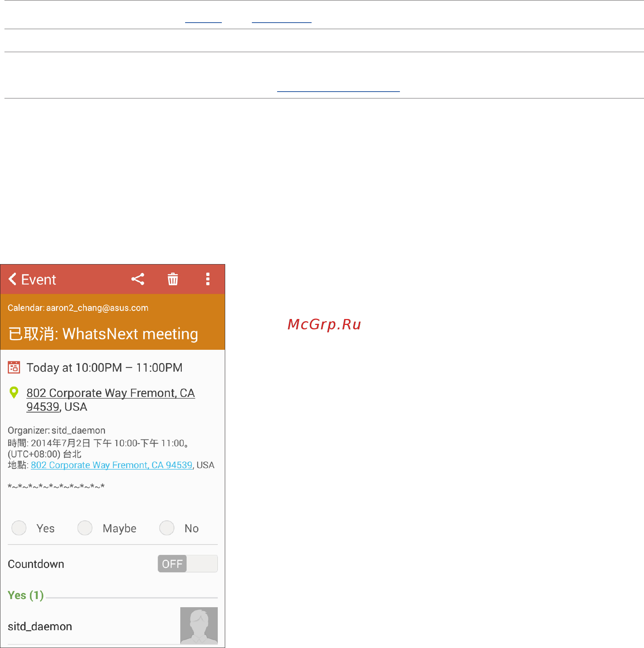
Task: Open the underlined 802 Corporate Way address
Action: [111, 400]
